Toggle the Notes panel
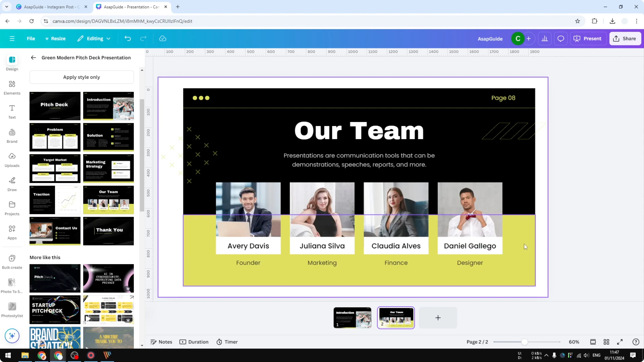This screenshot has height=362, width=644. pos(161,342)
